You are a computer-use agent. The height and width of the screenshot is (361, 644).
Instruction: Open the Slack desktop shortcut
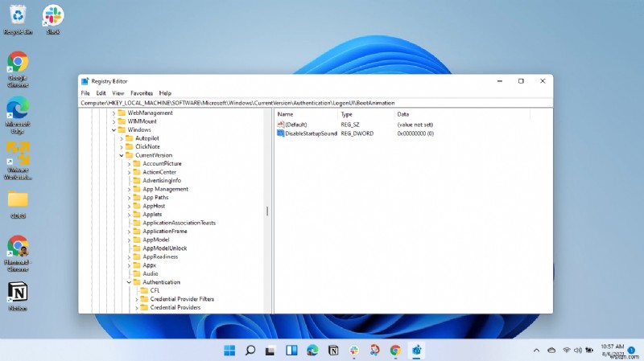53,19
